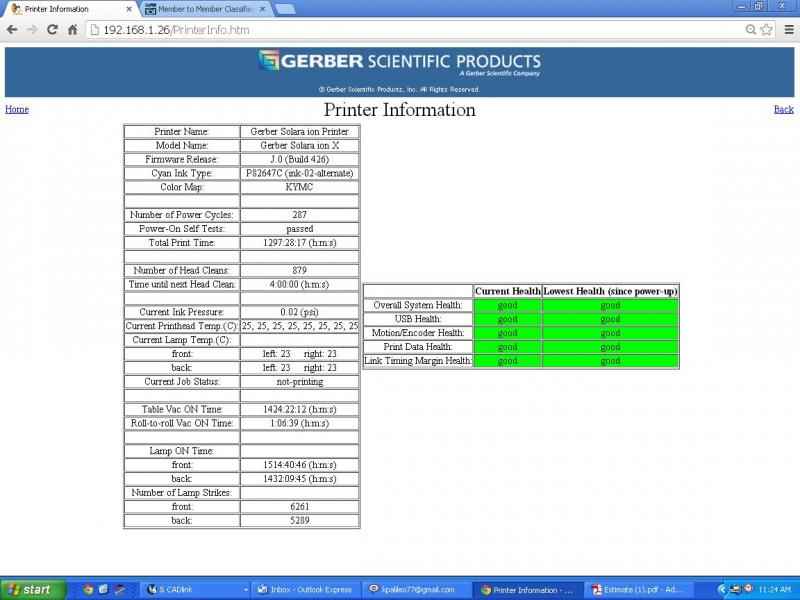
Task: Launch Chrome from the quick launch bar
Action: tap(88, 589)
